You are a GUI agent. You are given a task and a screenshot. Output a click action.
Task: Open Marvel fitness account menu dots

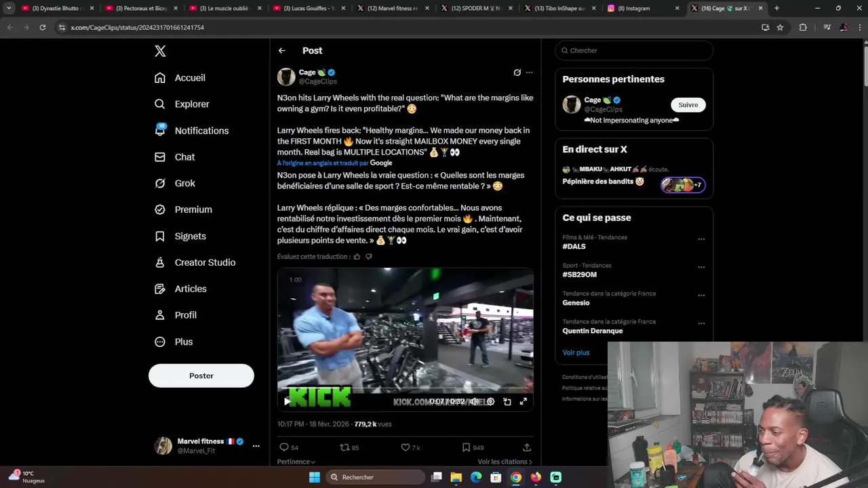point(256,446)
